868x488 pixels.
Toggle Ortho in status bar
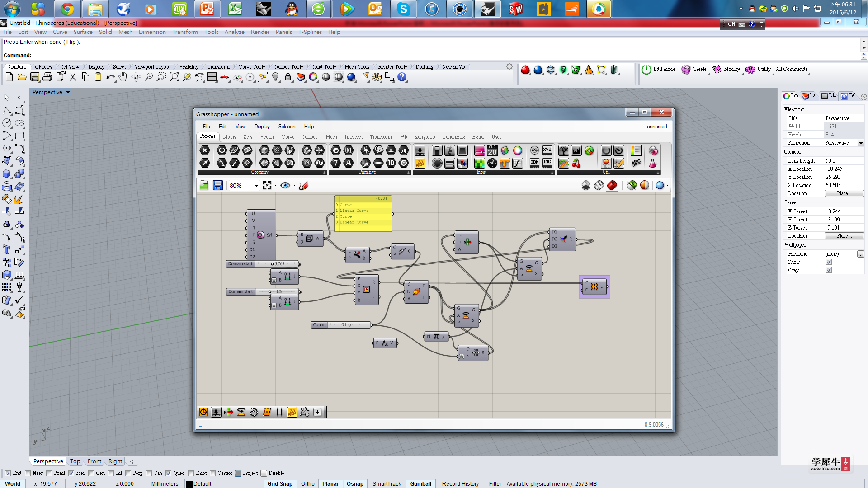[x=308, y=483]
